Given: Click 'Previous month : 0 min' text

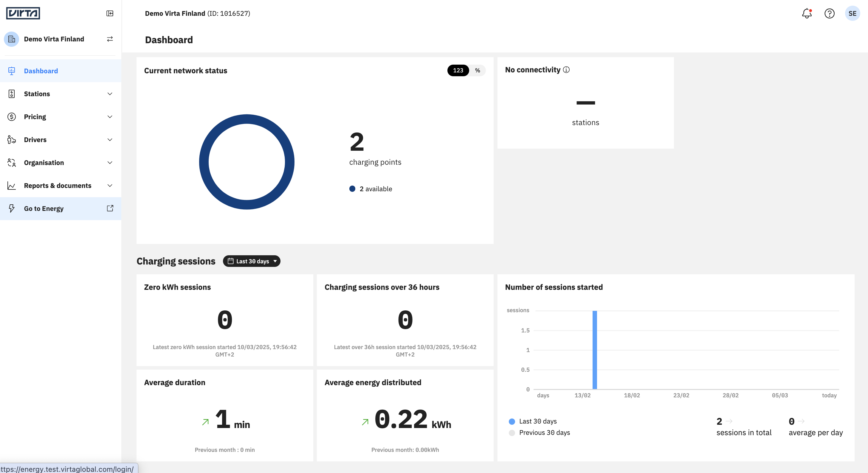Looking at the screenshot, I should 225,450.
